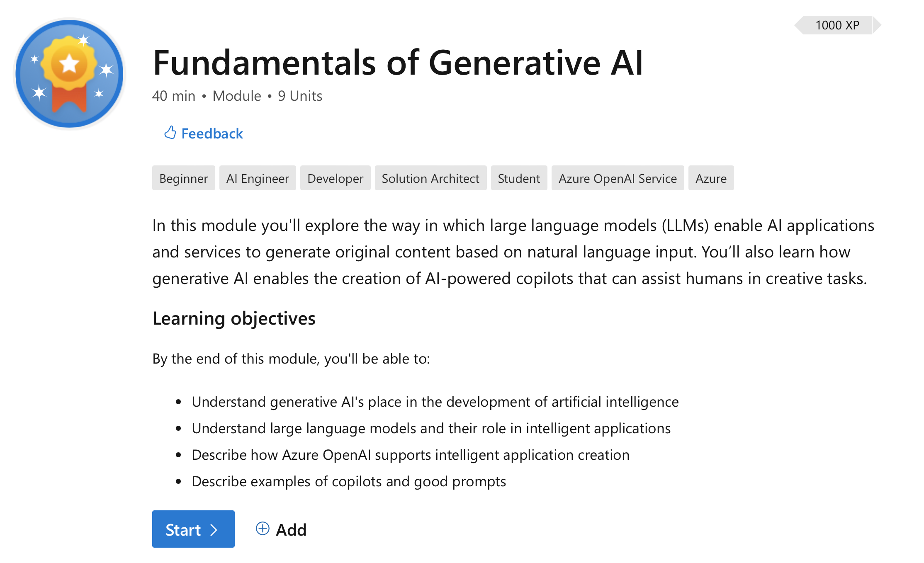This screenshot has width=924, height=563.
Task: Click the Fundamentals of Generative AI title
Action: coord(398,63)
